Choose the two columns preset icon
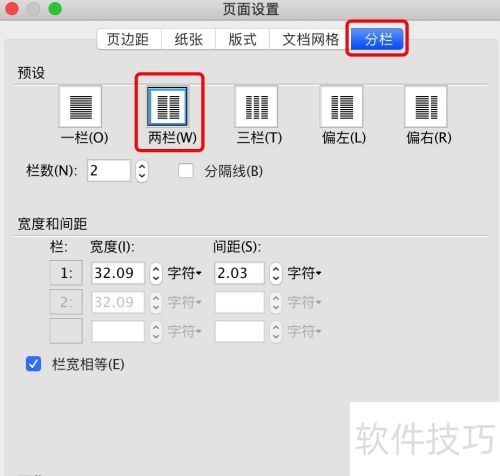The height and width of the screenshot is (476, 500). (x=167, y=106)
